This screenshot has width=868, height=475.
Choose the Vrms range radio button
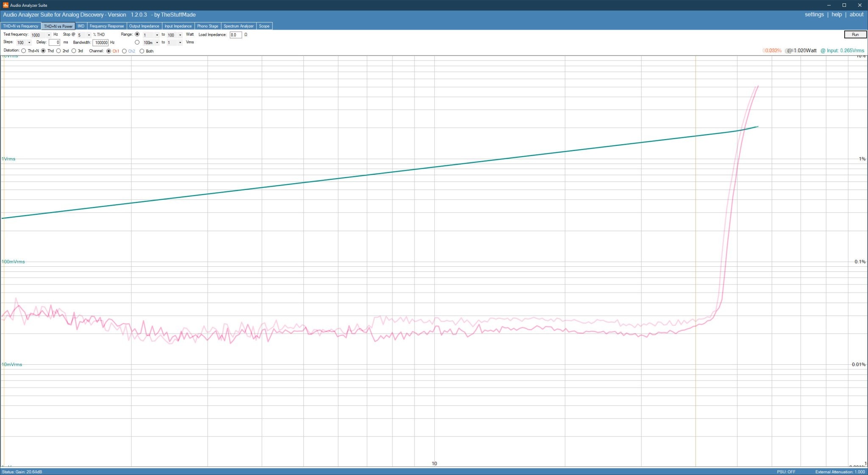point(137,42)
